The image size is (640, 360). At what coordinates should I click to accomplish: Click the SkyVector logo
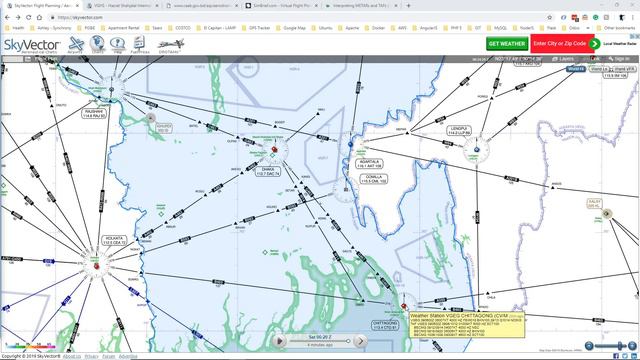(32, 45)
